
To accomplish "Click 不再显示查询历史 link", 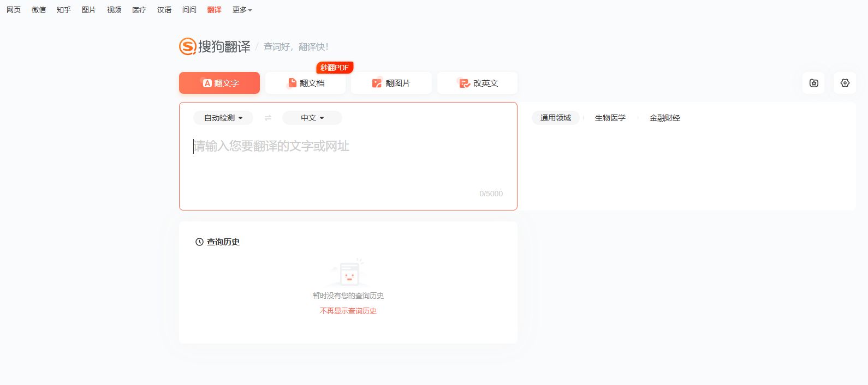I will pos(348,311).
